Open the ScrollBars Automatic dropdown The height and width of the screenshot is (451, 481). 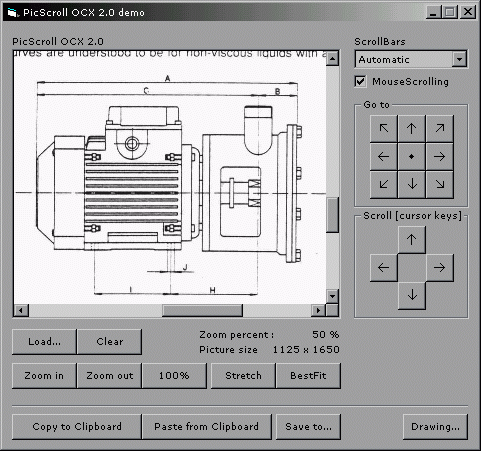460,60
